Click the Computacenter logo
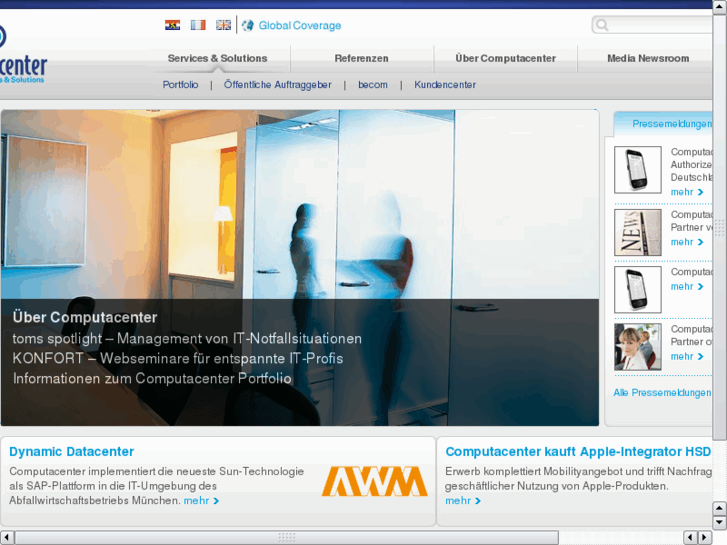 click(x=22, y=56)
